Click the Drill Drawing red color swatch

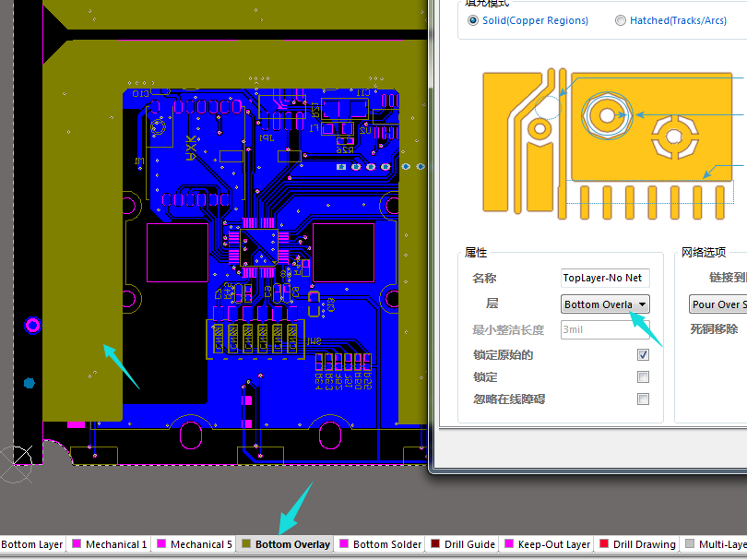(604, 544)
